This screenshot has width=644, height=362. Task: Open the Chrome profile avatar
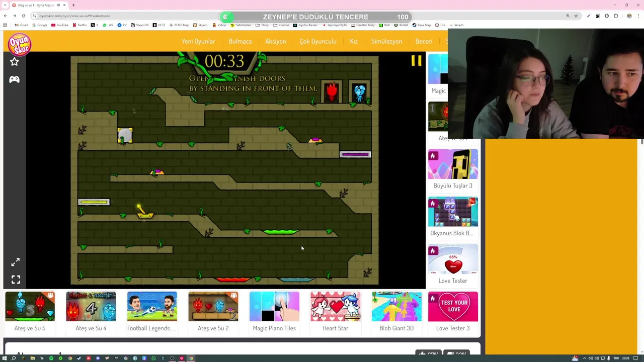(x=629, y=16)
